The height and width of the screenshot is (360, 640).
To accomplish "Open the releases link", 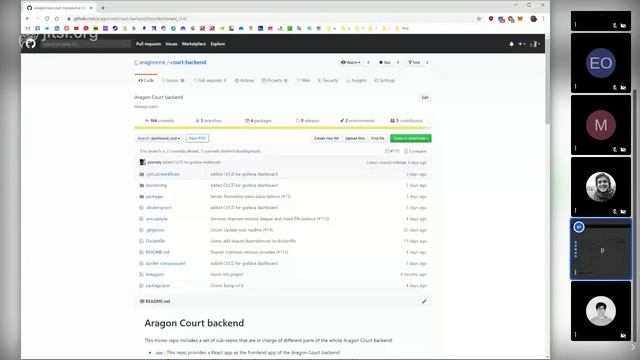I will 307,121.
